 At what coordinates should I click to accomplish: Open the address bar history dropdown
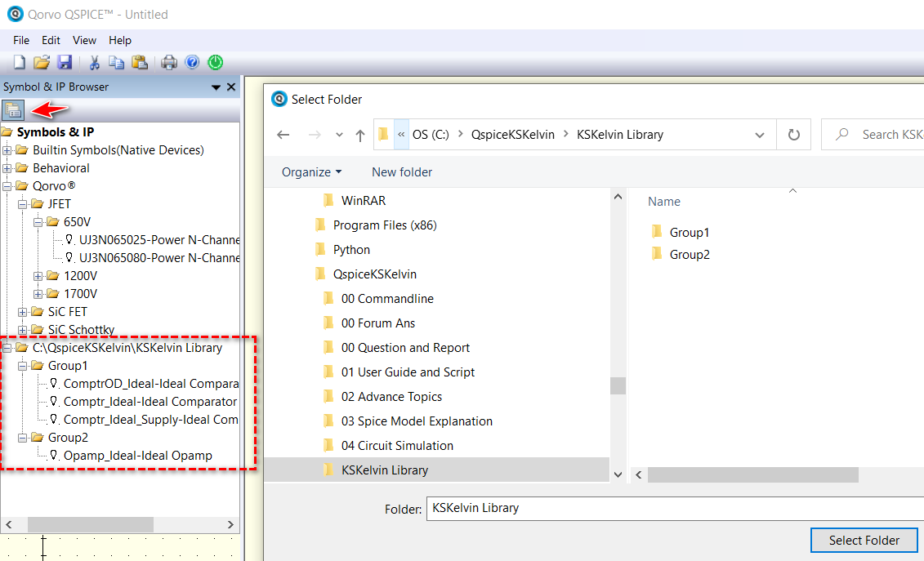[760, 135]
